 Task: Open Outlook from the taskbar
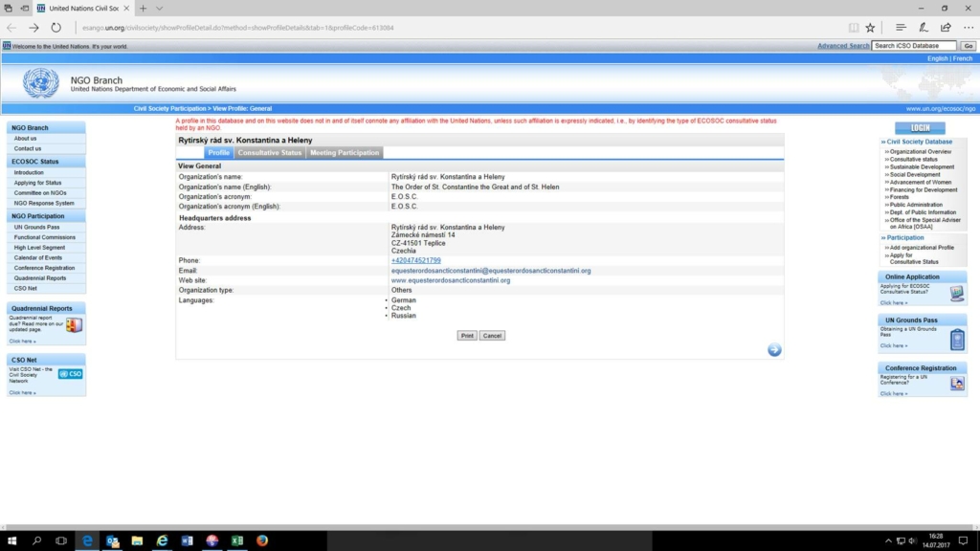[x=113, y=540]
